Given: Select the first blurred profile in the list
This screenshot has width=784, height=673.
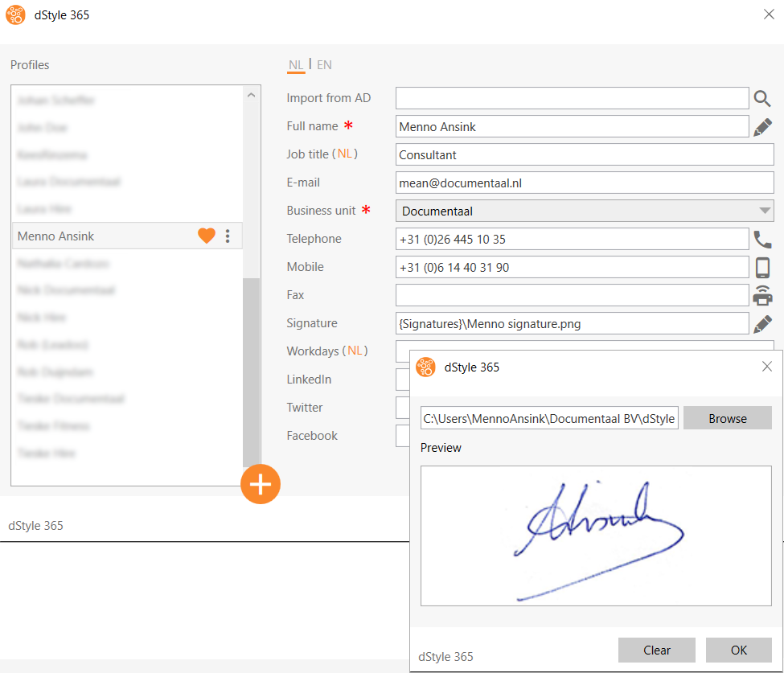Looking at the screenshot, I should pos(127,100).
